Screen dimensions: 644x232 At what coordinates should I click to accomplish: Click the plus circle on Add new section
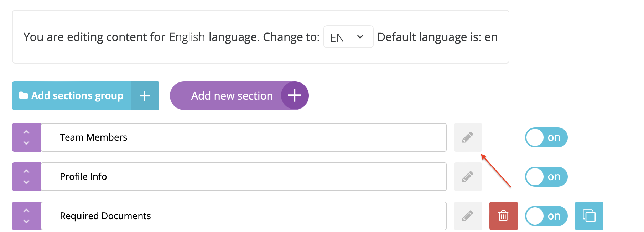pos(295,96)
